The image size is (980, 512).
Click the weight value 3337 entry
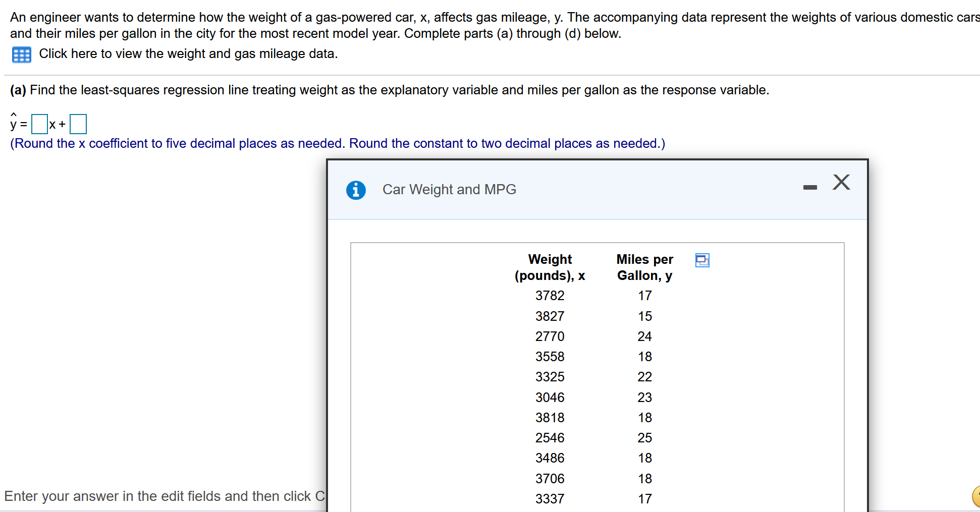pos(550,498)
